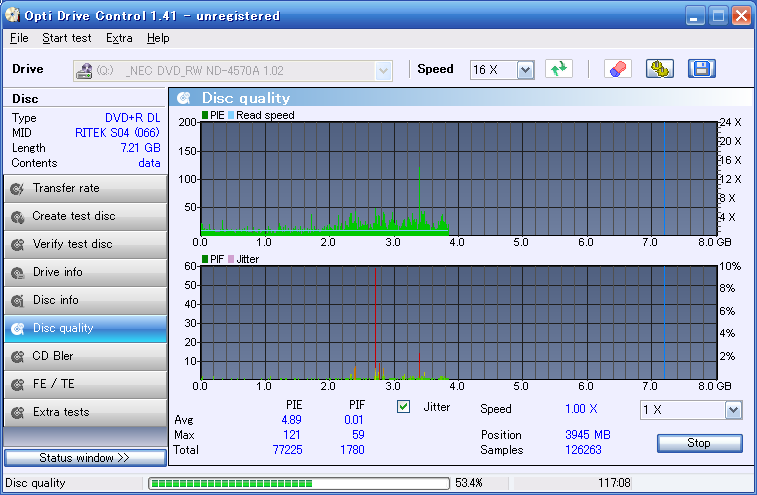Screen dimensions: 757x495
Task: Click the PIF total value 1780
Action: coord(352,450)
